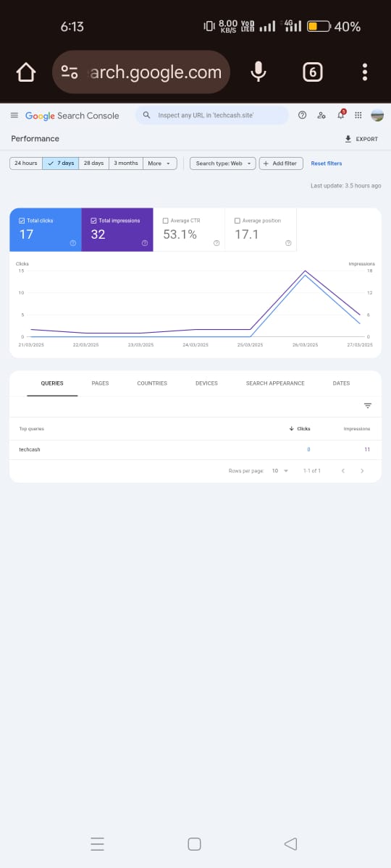
Task: Sort by the Clicks column header
Action: point(300,429)
